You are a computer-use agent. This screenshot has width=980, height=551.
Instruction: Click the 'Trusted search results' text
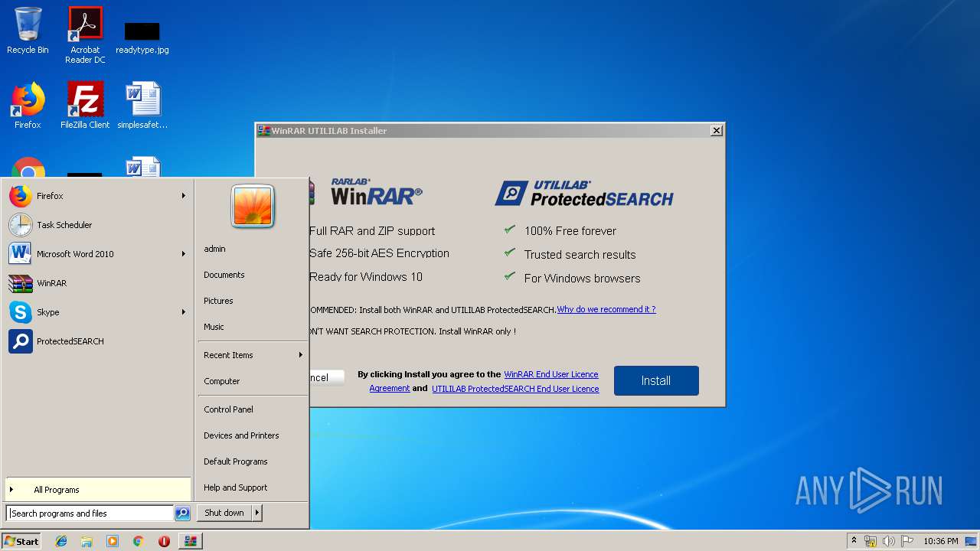click(x=580, y=255)
